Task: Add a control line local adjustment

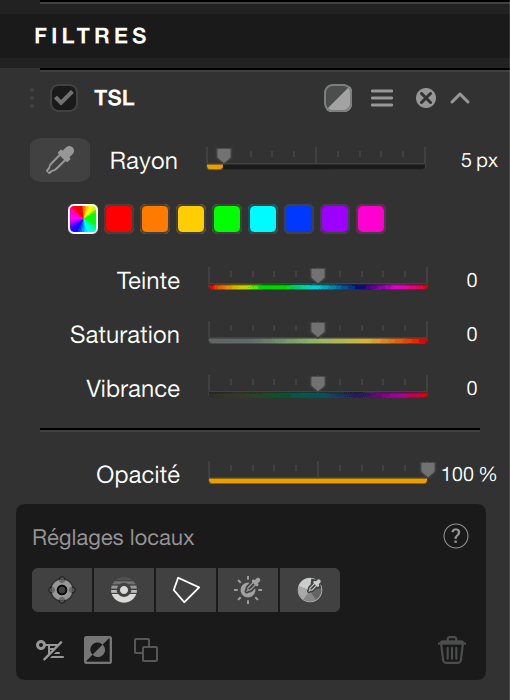Action: click(x=124, y=590)
